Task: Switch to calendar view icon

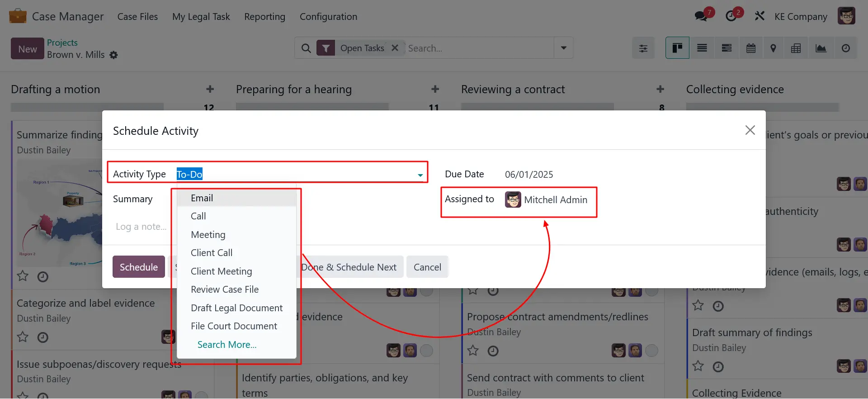Action: click(751, 48)
